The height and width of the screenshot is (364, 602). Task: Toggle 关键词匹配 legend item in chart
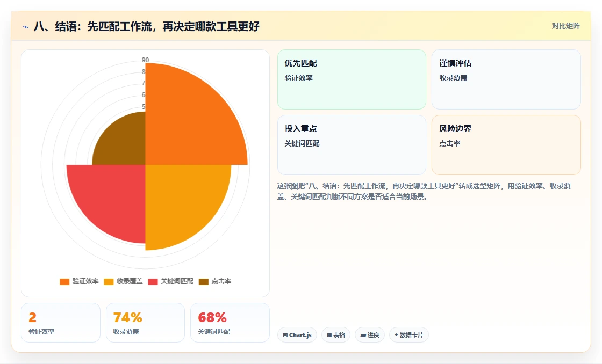[x=170, y=281]
